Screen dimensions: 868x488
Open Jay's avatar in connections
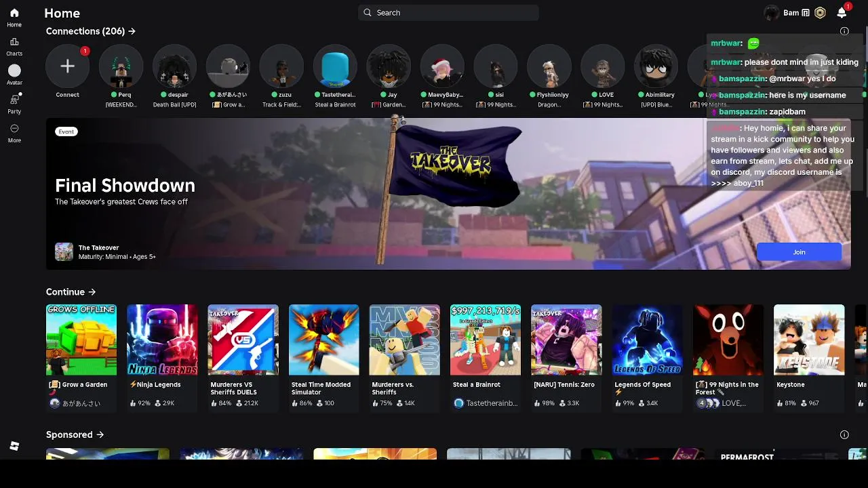pos(389,66)
